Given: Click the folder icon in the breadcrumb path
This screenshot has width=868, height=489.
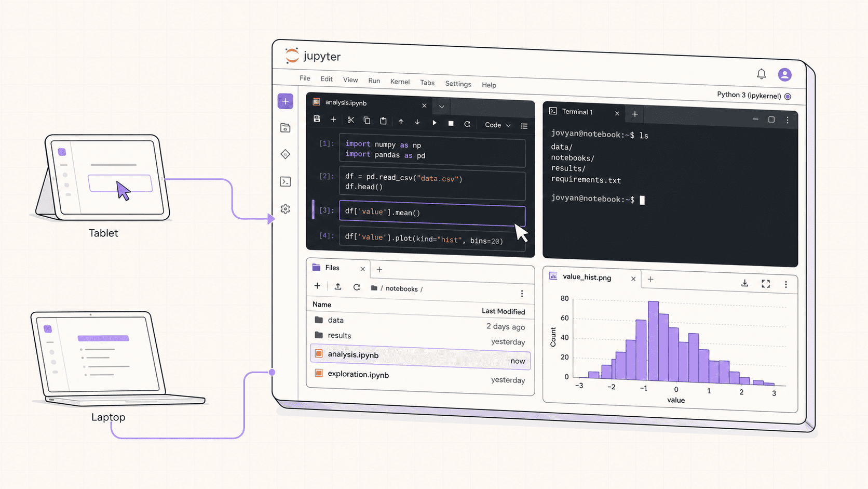Looking at the screenshot, I should (x=374, y=288).
